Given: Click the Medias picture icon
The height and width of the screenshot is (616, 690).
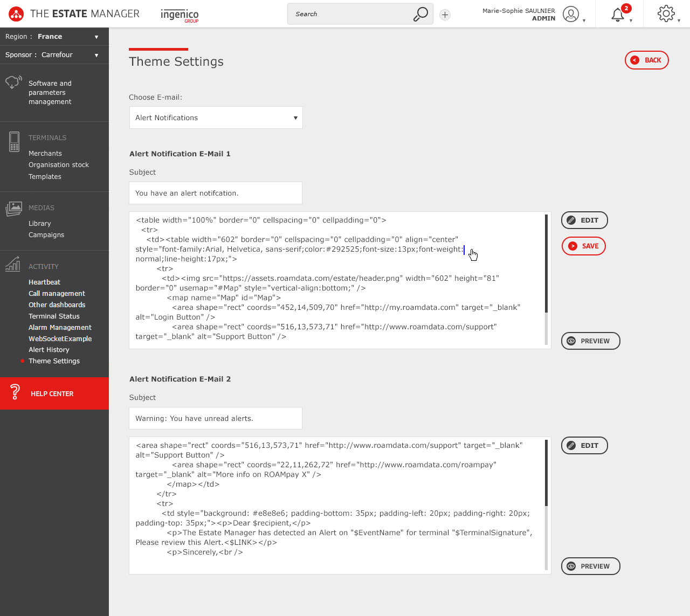Looking at the screenshot, I should [x=14, y=209].
